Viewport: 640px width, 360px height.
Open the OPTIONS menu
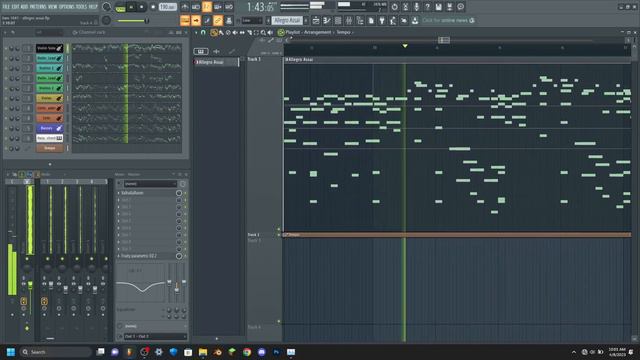click(67, 7)
